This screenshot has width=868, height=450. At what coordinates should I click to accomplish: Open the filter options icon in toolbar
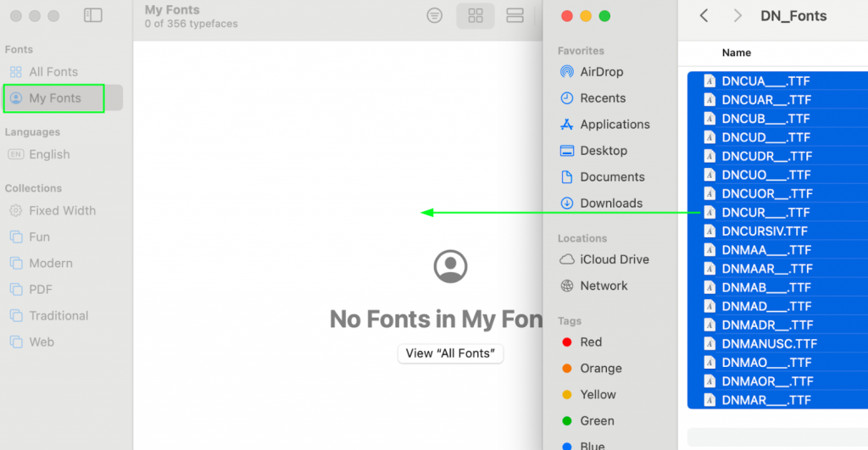(435, 16)
